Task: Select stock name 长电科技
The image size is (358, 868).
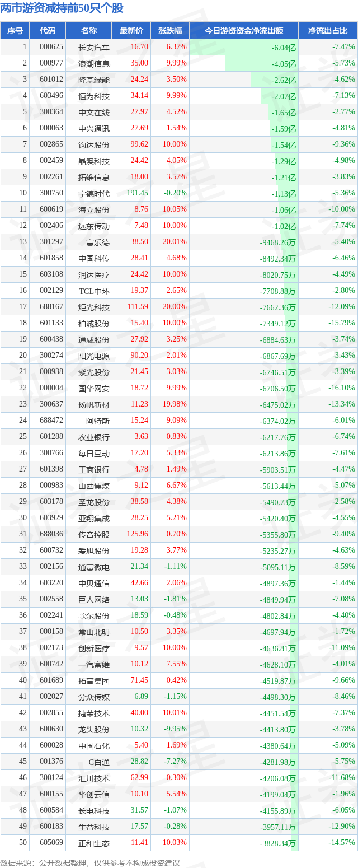Action: coord(94,811)
